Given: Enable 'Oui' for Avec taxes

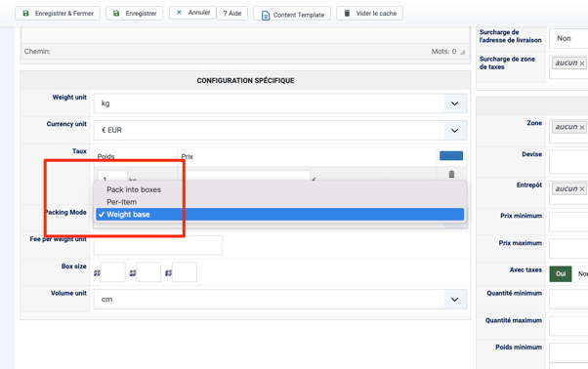Looking at the screenshot, I should [x=561, y=274].
